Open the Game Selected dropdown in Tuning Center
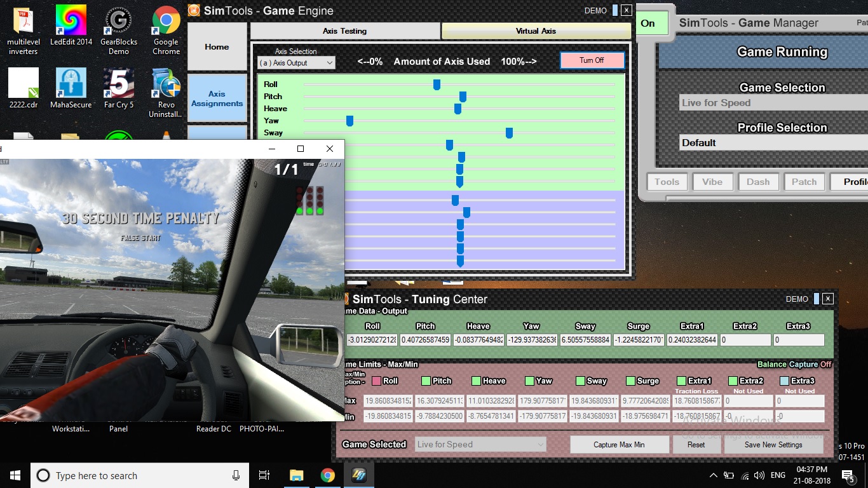868x488 pixels. (x=480, y=444)
